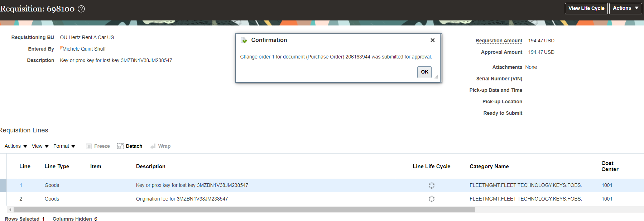Click the Approval Amount link

pos(501,52)
